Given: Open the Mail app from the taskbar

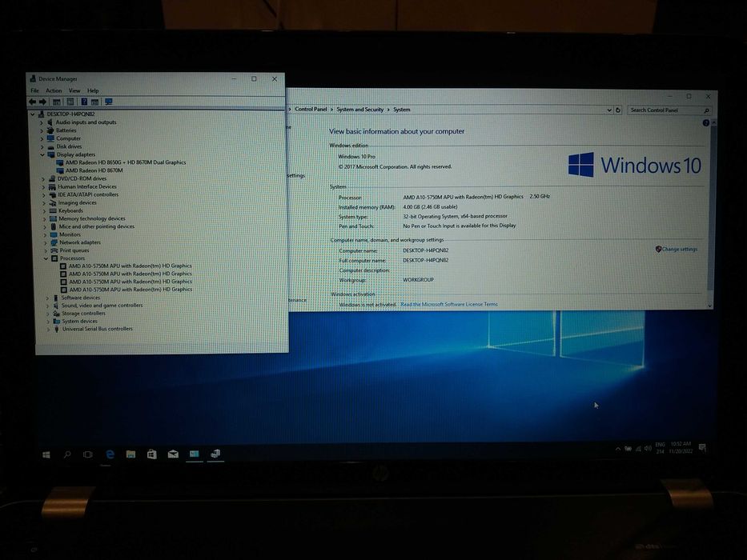Looking at the screenshot, I should point(173,454).
